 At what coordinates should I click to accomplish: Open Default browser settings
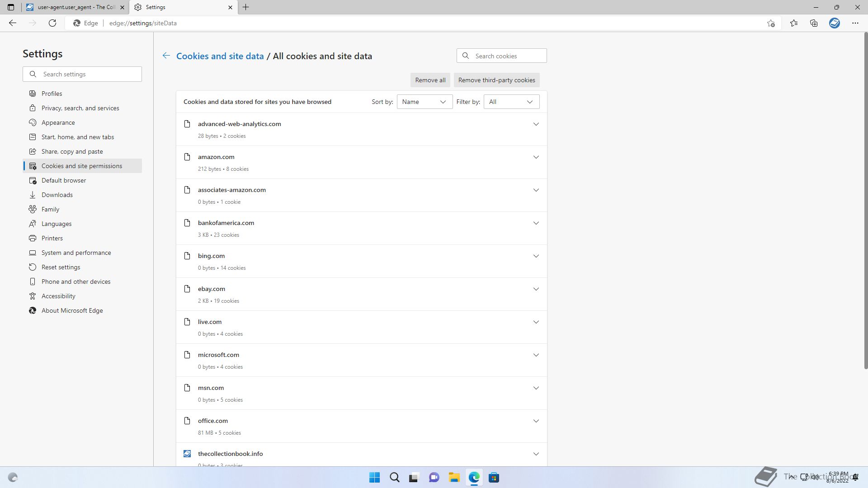coord(82,180)
